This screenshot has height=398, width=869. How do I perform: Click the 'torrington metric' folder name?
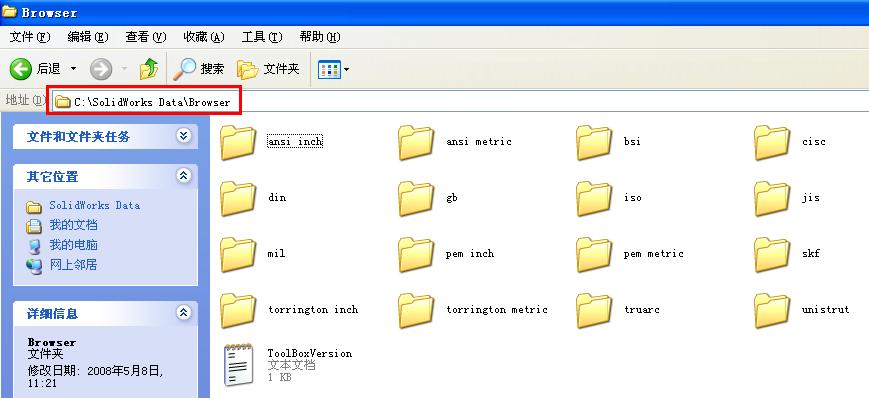click(497, 309)
